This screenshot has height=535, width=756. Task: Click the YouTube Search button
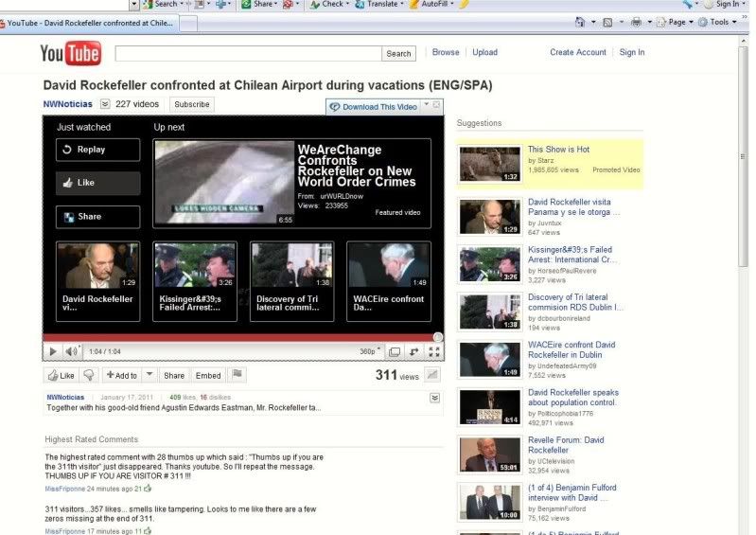pos(398,54)
